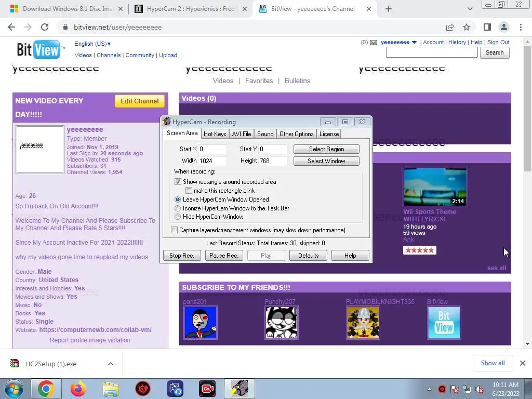Click Edit Channel button
Viewport: 532px width, 399px height.
[139, 101]
